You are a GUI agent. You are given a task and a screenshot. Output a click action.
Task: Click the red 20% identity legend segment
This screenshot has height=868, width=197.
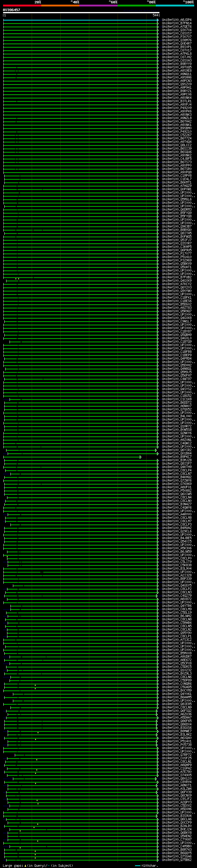tap(22, 6)
